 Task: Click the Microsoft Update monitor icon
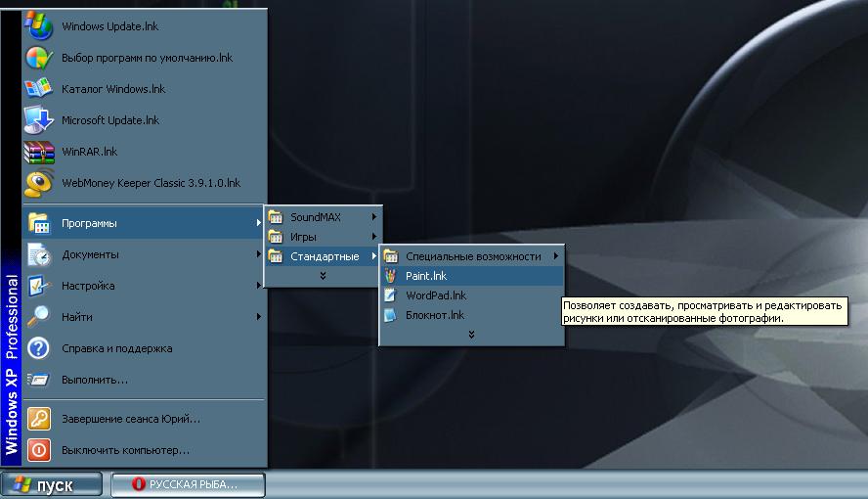38,119
